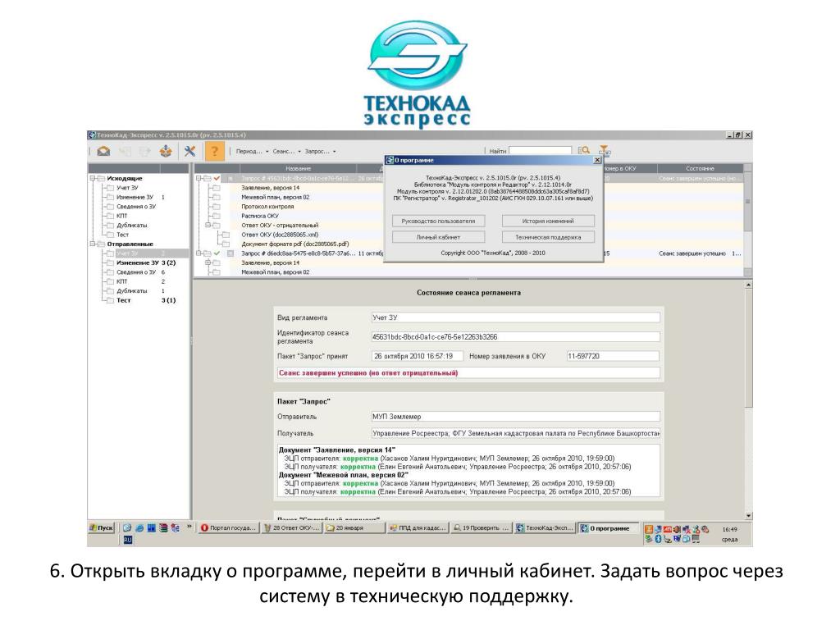The image size is (840, 630).
Task: Open 20 января folder taskbar item
Action: tap(354, 527)
